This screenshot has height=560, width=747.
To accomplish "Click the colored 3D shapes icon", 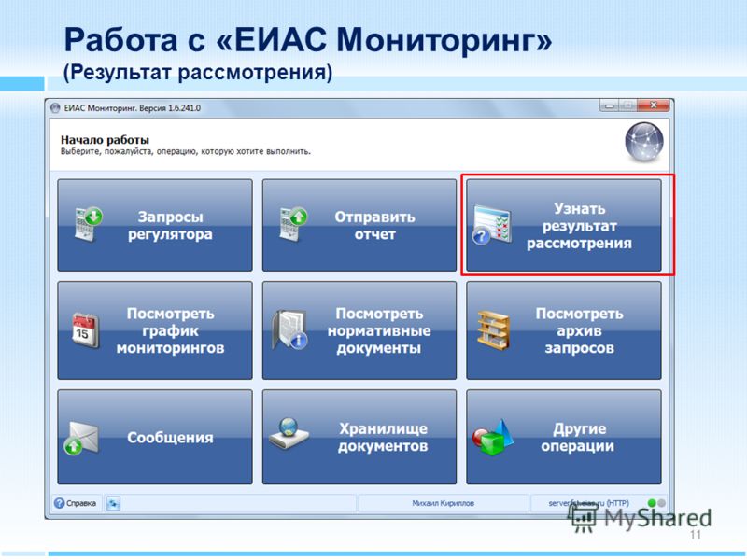I will pyautogui.click(x=493, y=437).
